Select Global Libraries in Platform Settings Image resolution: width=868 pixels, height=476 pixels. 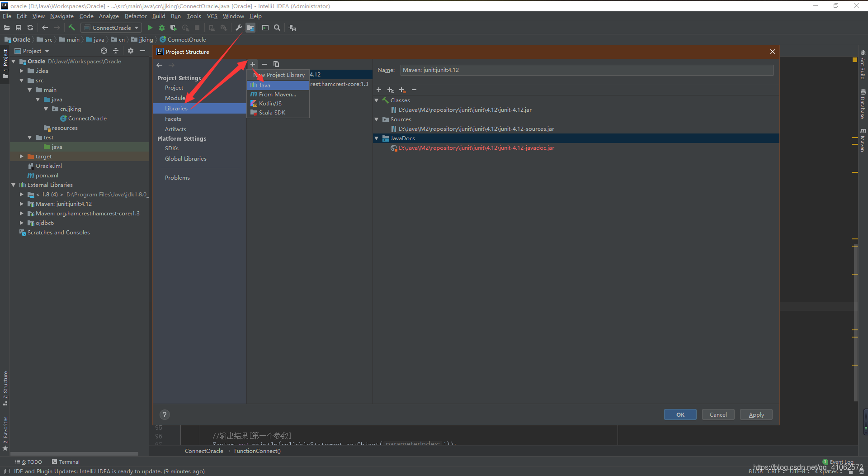click(185, 158)
